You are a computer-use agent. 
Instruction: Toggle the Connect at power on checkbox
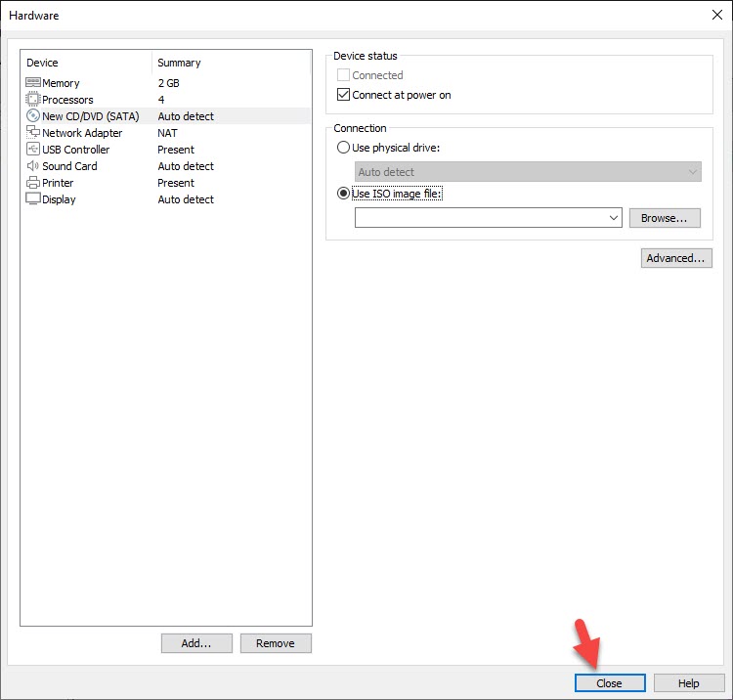343,96
